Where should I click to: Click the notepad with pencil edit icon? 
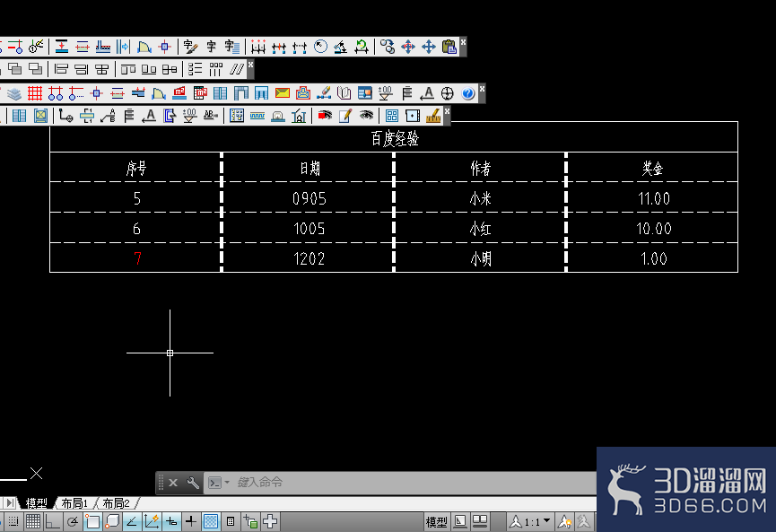[345, 116]
